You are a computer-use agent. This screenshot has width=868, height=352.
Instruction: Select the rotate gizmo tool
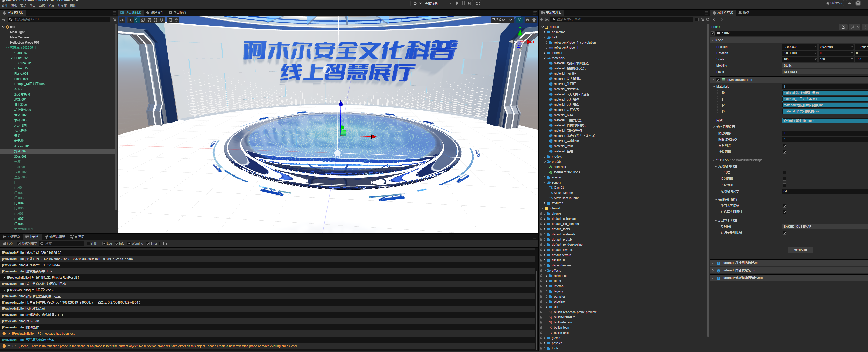point(143,20)
